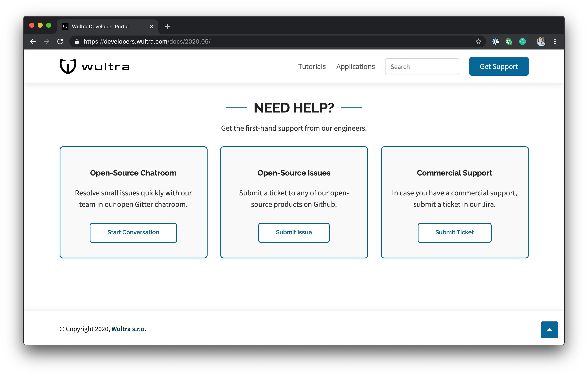Click the Get Support button

coord(499,66)
